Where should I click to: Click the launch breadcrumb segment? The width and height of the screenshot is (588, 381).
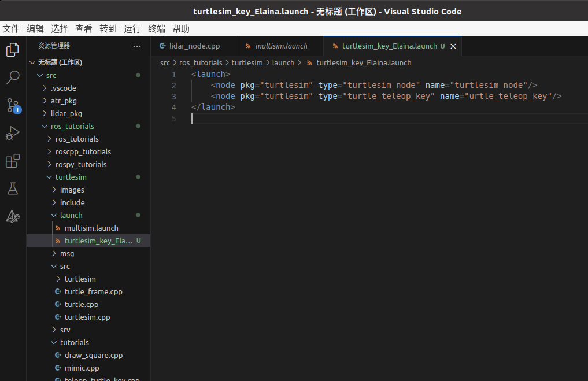click(x=283, y=63)
